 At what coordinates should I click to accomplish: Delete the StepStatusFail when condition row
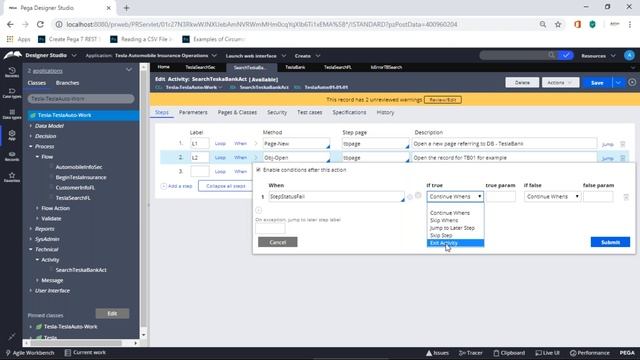pyautogui.click(x=626, y=197)
